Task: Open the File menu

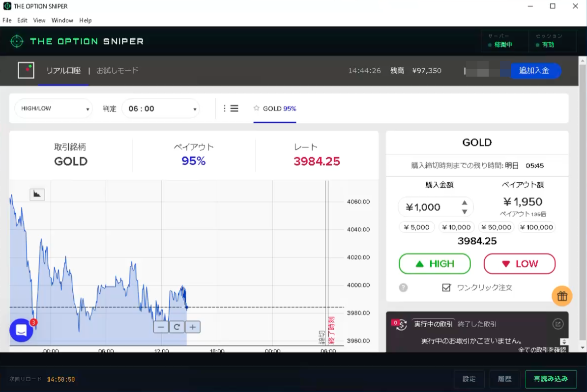Action: 7,20
